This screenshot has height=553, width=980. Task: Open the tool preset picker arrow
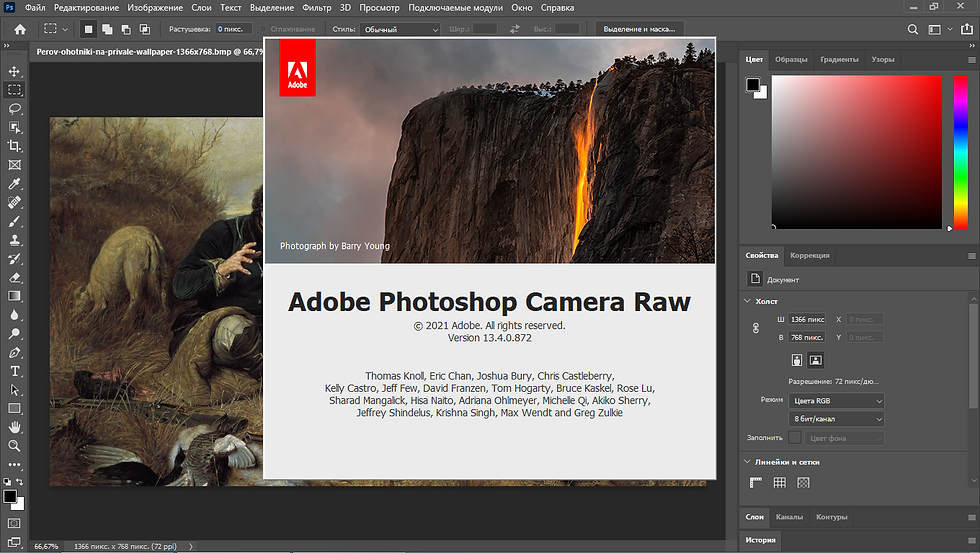coord(64,29)
